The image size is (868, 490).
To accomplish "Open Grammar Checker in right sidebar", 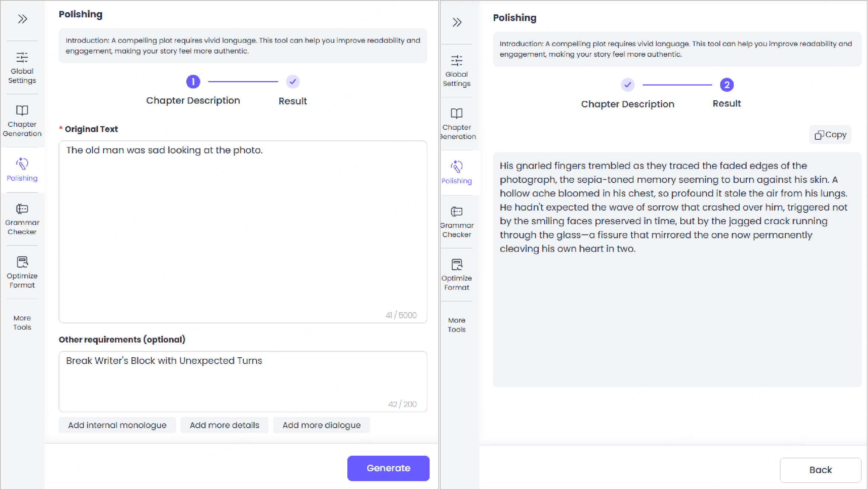I will [456, 222].
